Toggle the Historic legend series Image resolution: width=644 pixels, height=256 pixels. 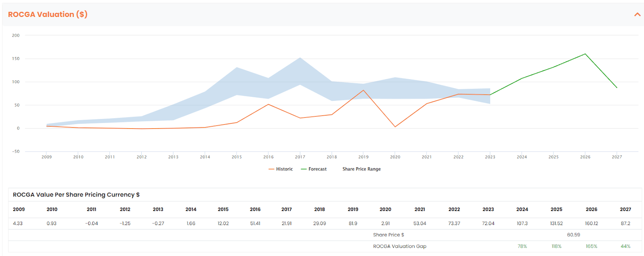tap(281, 169)
